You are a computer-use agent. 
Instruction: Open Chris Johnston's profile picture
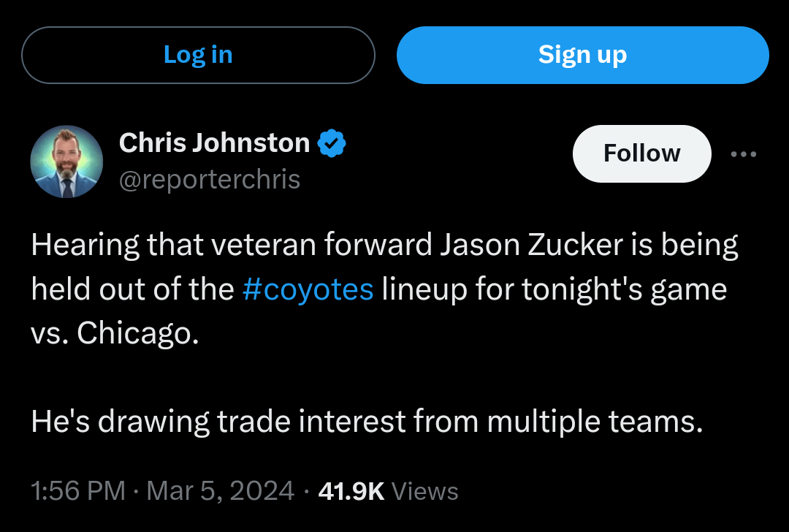click(x=67, y=161)
